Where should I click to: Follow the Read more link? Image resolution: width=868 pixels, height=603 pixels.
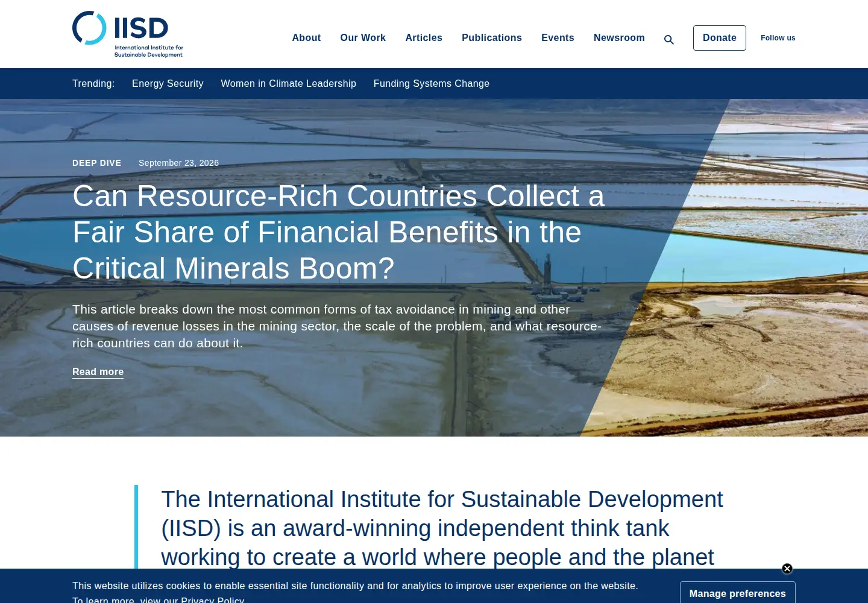(98, 372)
